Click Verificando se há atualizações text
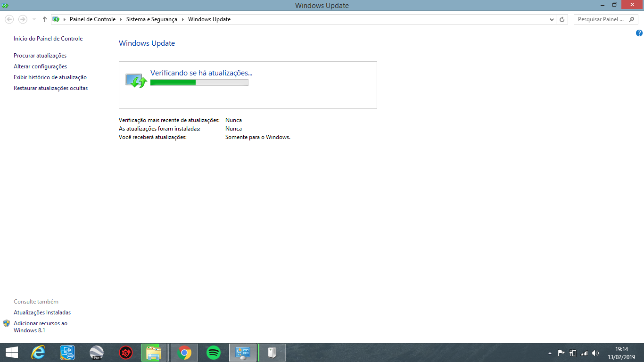This screenshot has height=362, width=644. point(201,73)
